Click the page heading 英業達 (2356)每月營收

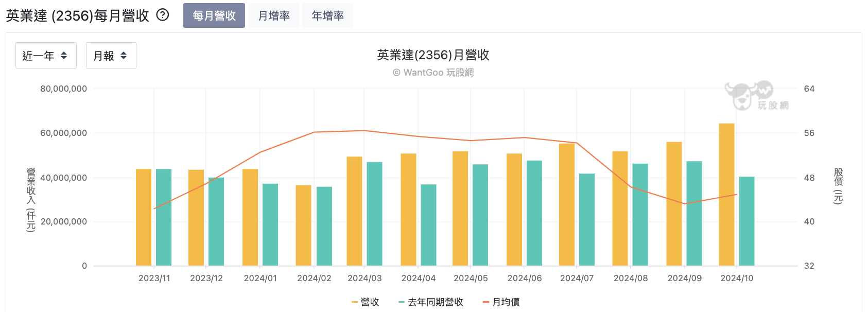pos(78,15)
